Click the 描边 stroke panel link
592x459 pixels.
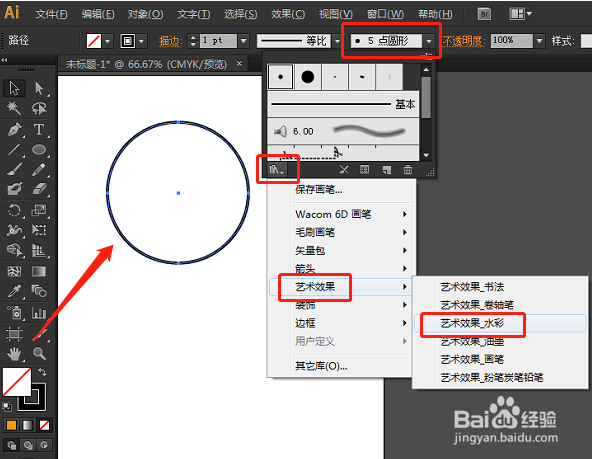pos(170,41)
